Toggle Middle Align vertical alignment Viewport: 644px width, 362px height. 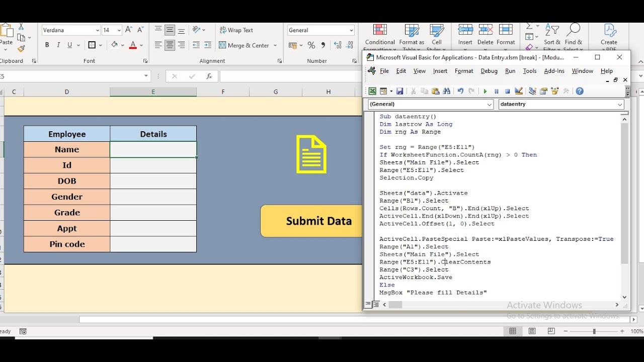[170, 30]
